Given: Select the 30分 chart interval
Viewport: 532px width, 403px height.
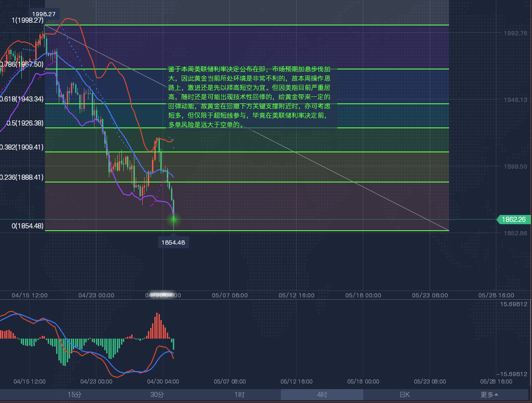Looking at the screenshot, I should tap(157, 395).
